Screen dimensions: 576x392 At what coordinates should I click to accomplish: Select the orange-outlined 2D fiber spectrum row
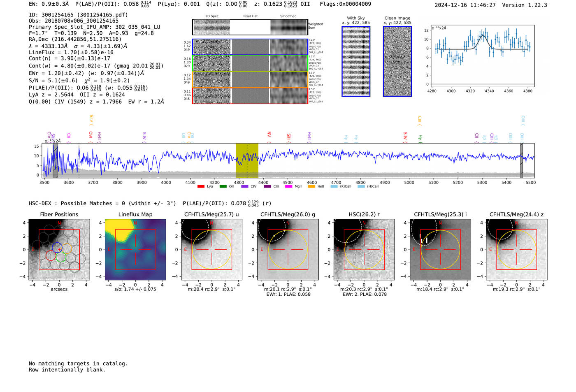point(250,79)
